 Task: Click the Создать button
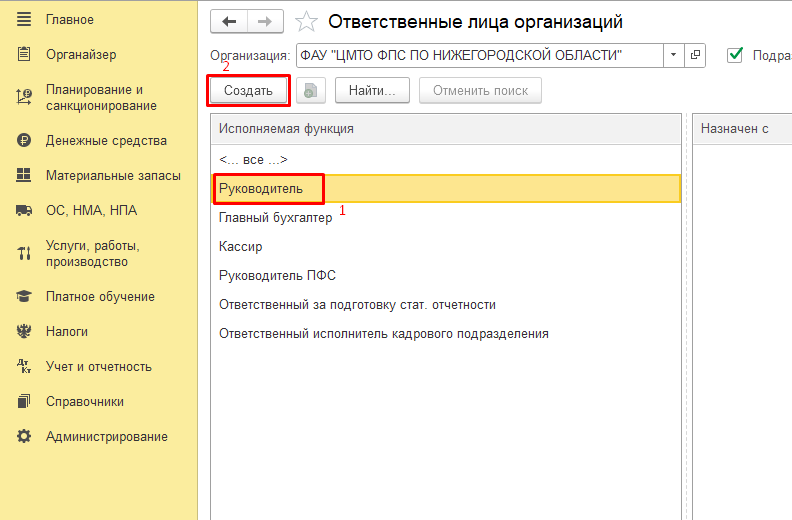[249, 90]
